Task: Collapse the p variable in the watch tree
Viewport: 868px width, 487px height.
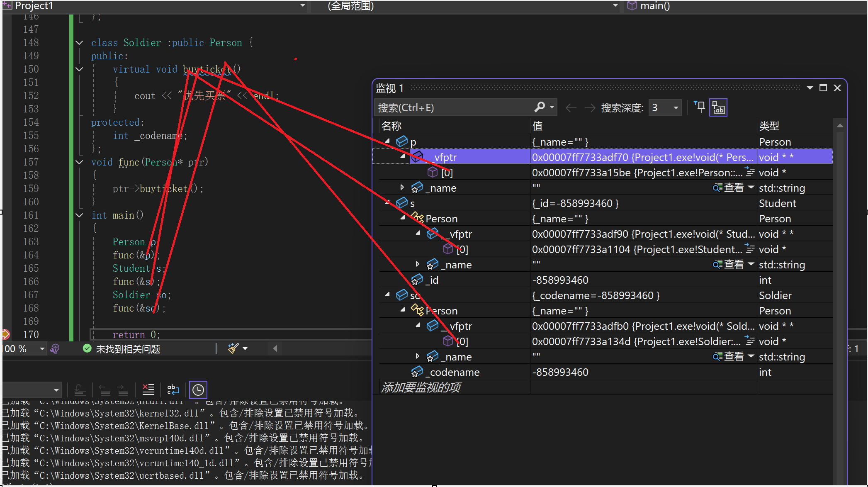Action: (387, 141)
